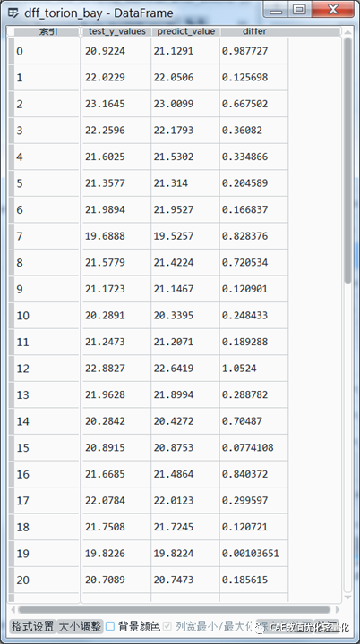Select cell with value 0.667502
360x644 pixels.
(253, 104)
